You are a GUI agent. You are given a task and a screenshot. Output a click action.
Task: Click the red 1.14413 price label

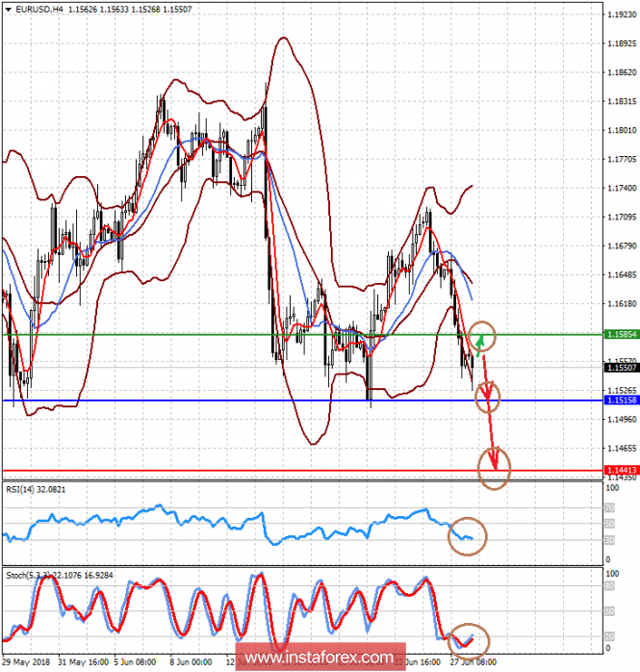point(621,470)
